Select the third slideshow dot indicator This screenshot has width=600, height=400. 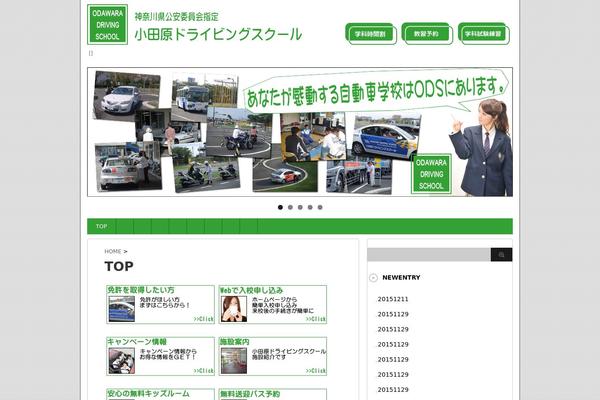(x=300, y=207)
